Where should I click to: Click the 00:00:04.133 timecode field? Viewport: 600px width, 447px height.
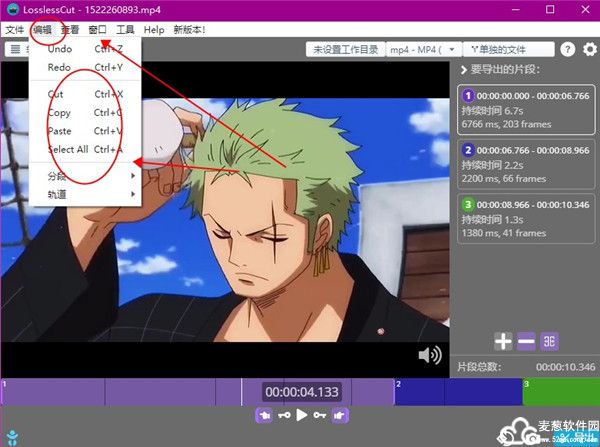tap(302, 392)
